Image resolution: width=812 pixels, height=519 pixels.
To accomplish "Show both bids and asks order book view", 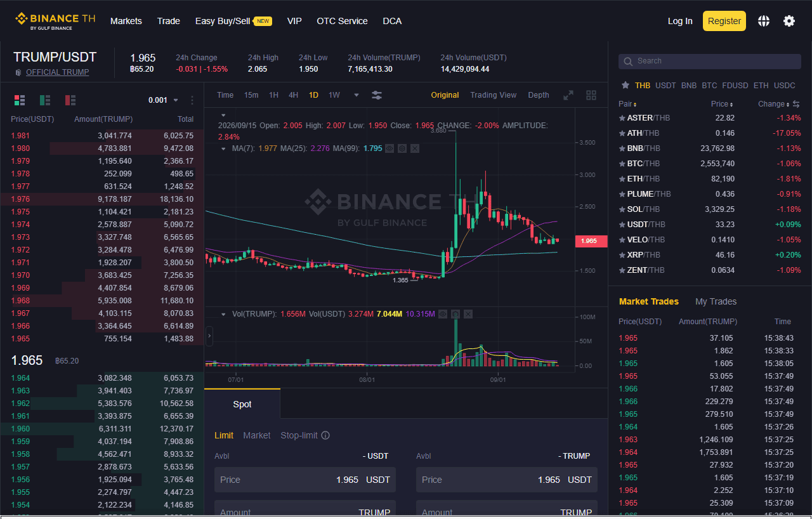I will tap(19, 100).
